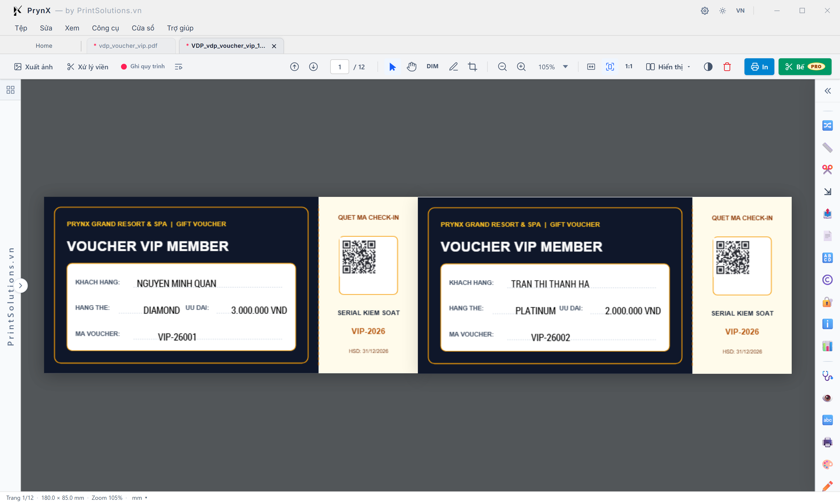Zoom out with minus magnifier

(x=502, y=67)
